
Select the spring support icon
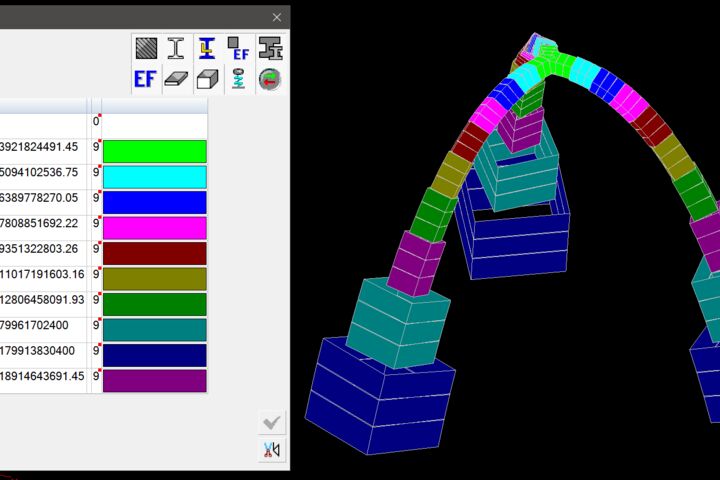point(238,79)
